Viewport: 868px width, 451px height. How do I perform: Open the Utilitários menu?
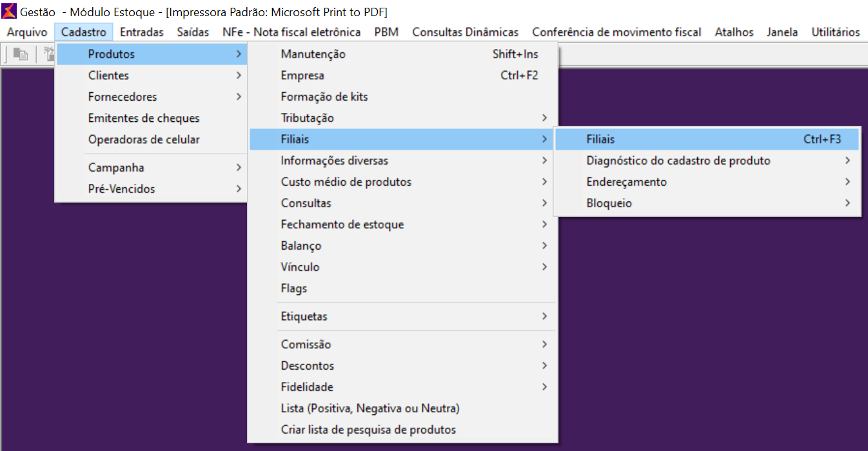835,32
